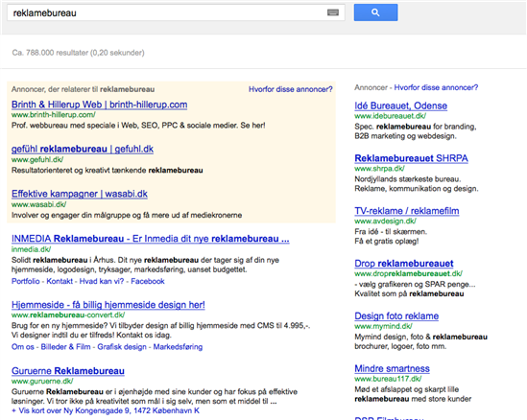Select the Grafisk design sitelink
This screenshot has width=527, height=420.
tap(122, 346)
